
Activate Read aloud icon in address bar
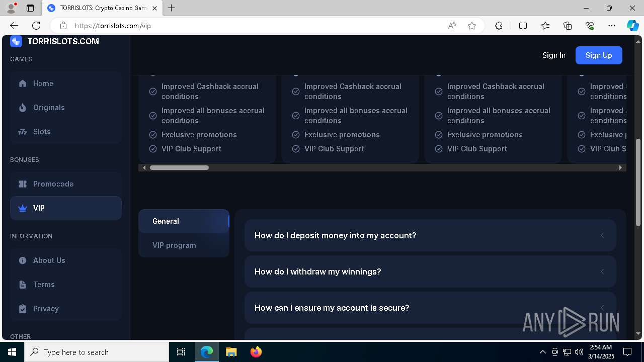click(x=452, y=26)
